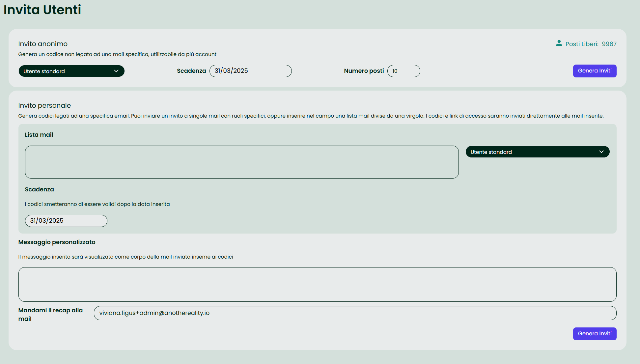Click the chevron arrow in the anonymous invite role selector
The height and width of the screenshot is (364, 640).
pyautogui.click(x=116, y=71)
